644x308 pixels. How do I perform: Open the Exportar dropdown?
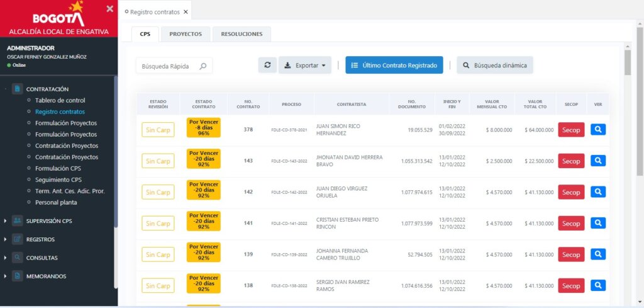305,65
